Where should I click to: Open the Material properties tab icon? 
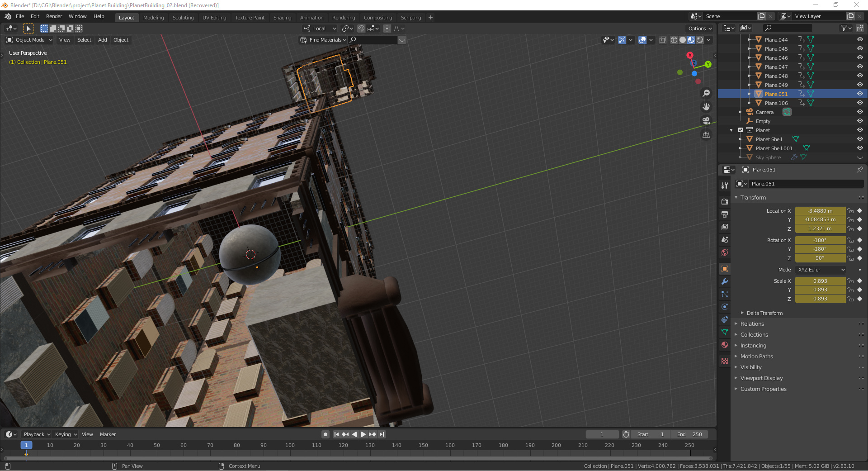click(725, 345)
